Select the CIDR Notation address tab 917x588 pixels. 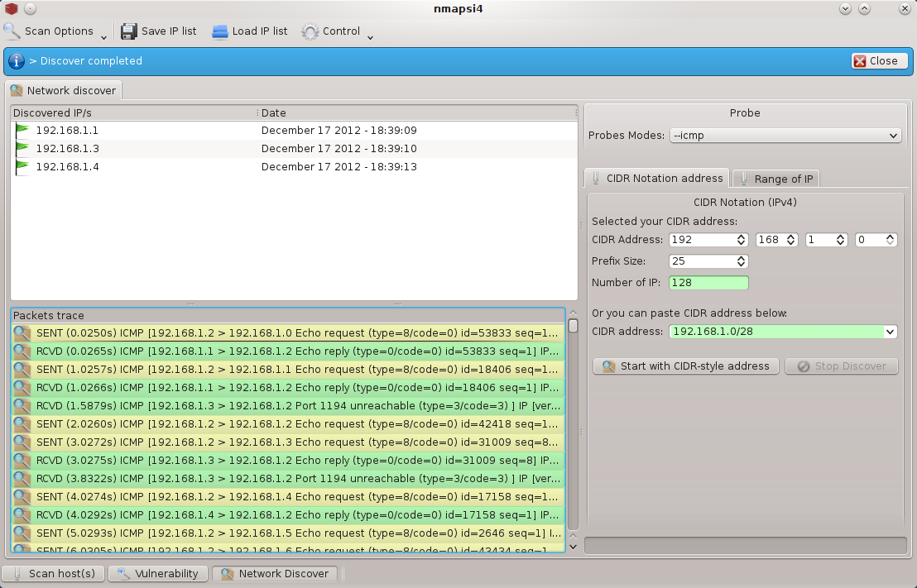pos(657,178)
